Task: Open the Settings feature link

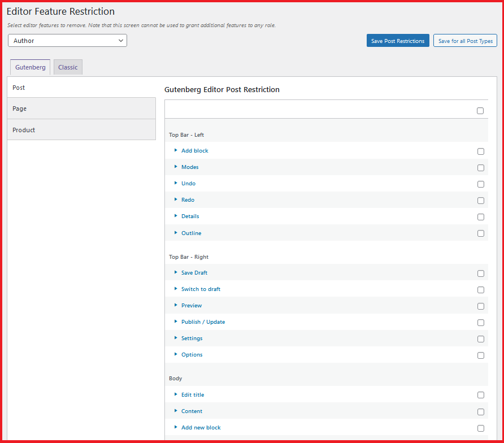Action: pyautogui.click(x=192, y=338)
